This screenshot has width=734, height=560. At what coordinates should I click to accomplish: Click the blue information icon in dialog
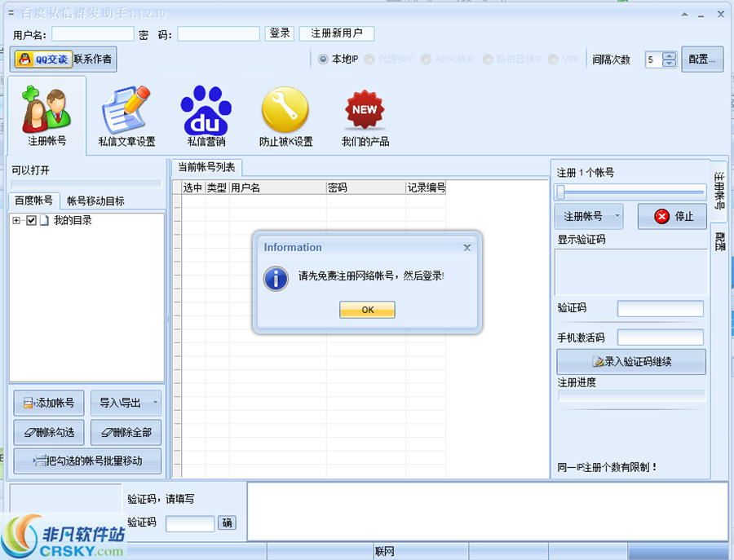tap(276, 279)
